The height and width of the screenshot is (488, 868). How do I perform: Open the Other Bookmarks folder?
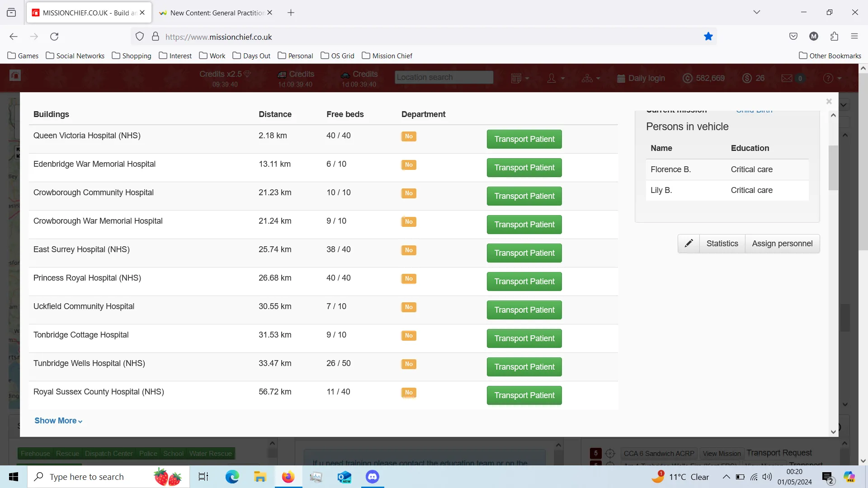[830, 56]
